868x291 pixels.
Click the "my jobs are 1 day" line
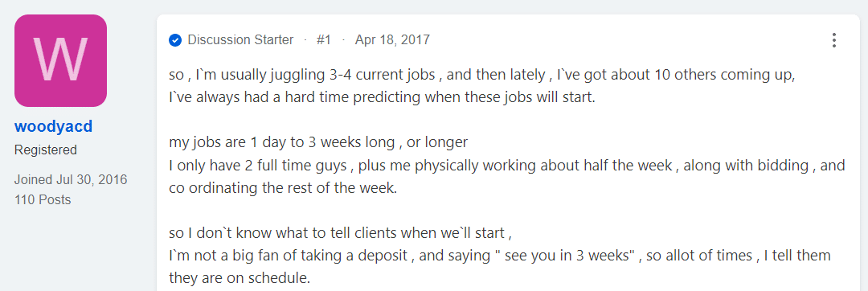[318, 142]
